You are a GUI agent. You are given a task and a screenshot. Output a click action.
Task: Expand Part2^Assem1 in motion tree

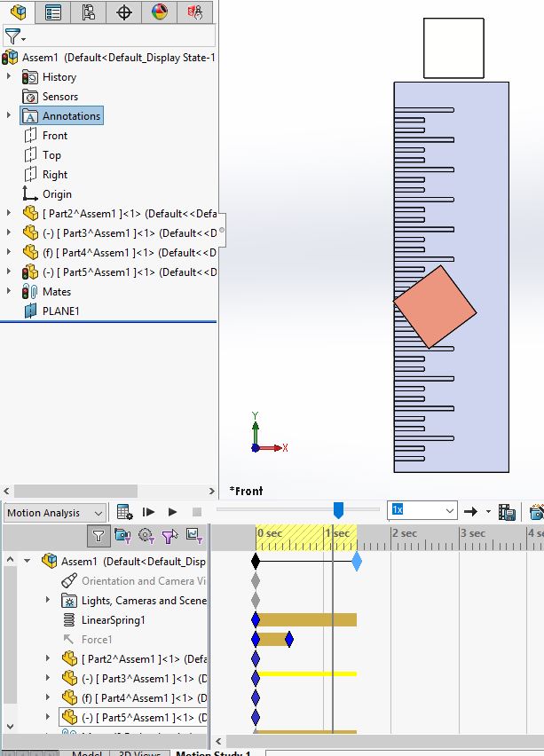pos(48,658)
